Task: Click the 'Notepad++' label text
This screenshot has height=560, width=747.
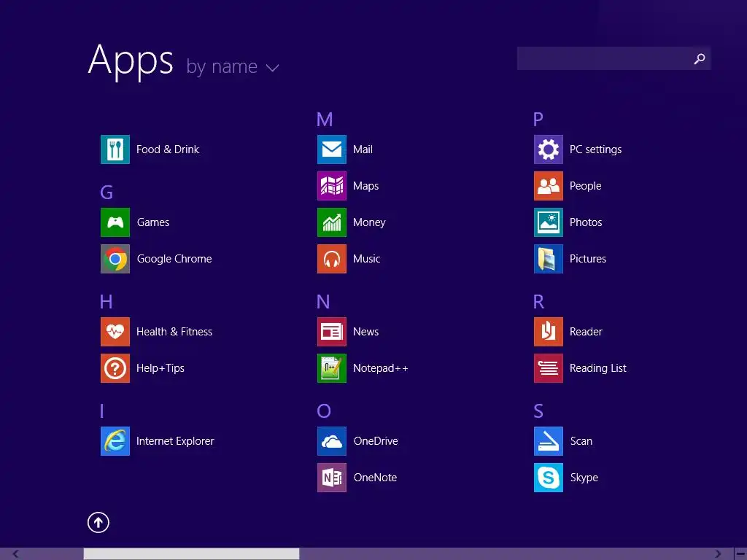Action: tap(380, 368)
